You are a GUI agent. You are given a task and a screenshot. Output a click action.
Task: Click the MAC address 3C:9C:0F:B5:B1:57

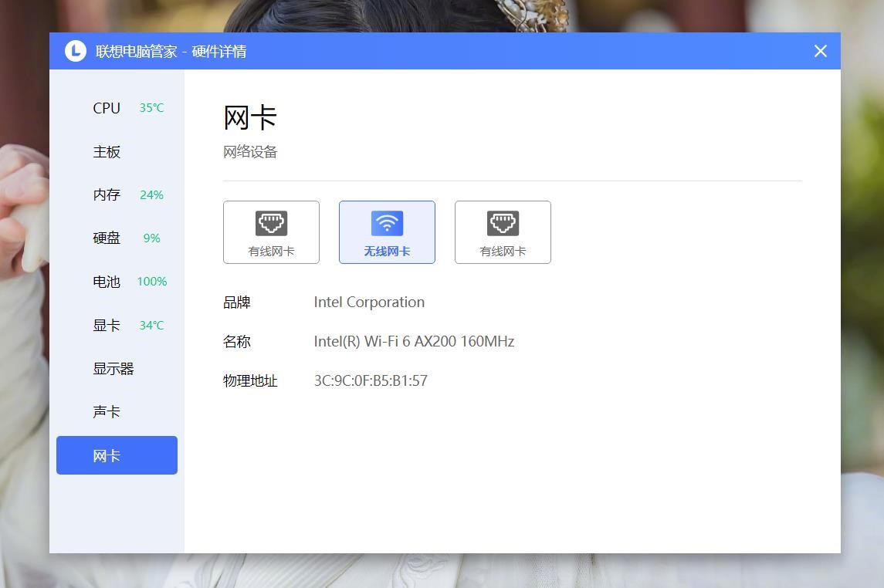pyautogui.click(x=371, y=380)
